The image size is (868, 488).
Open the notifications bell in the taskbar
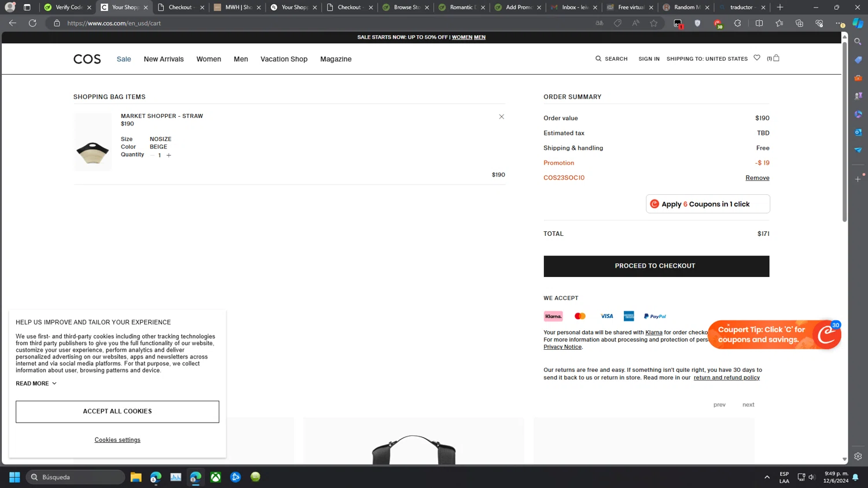pos(855,478)
